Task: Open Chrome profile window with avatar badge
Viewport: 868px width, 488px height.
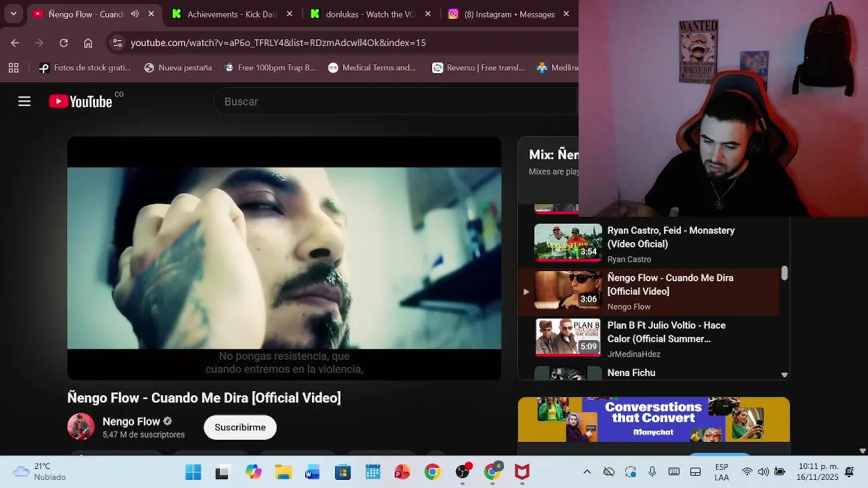Action: pyautogui.click(x=492, y=472)
